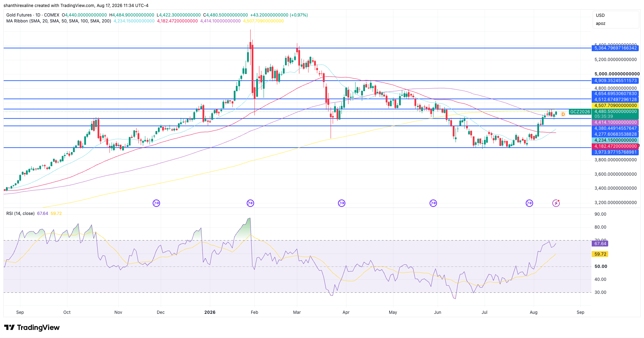Open the contract rollover marker just before Apr
The image size is (644, 338).
(341, 203)
